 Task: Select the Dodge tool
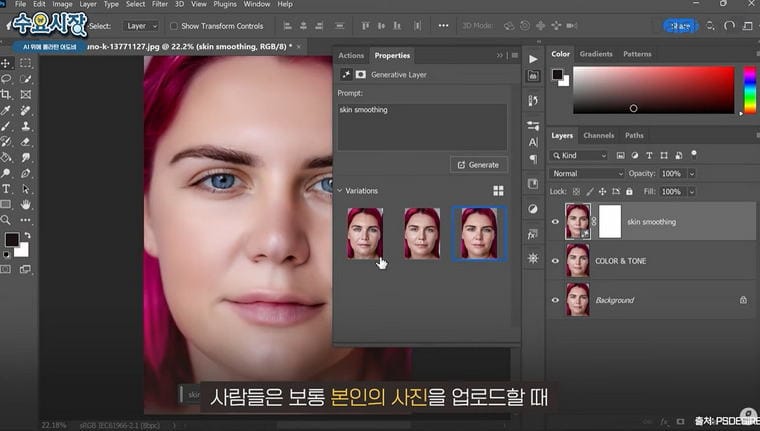coord(6,173)
